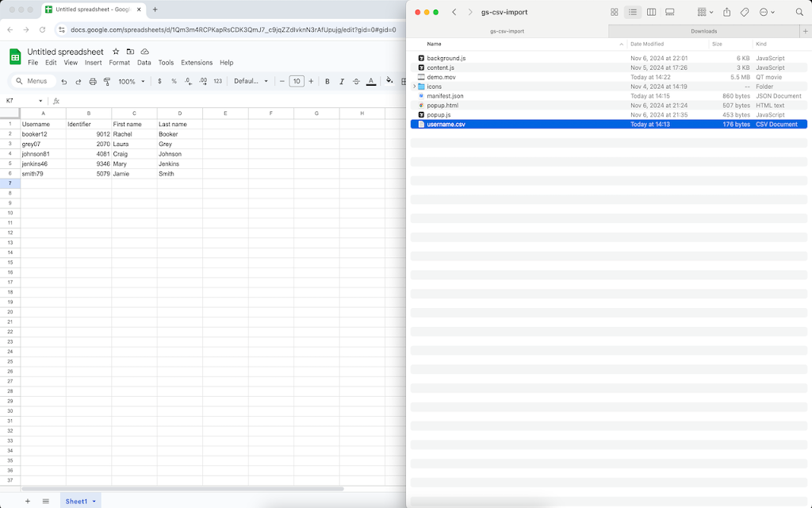Go forward in Finder window

pyautogui.click(x=469, y=12)
